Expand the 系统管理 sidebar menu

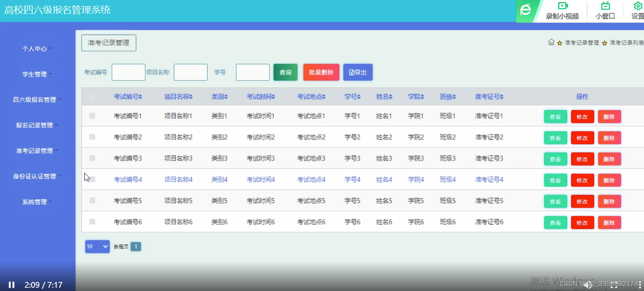coord(37,202)
